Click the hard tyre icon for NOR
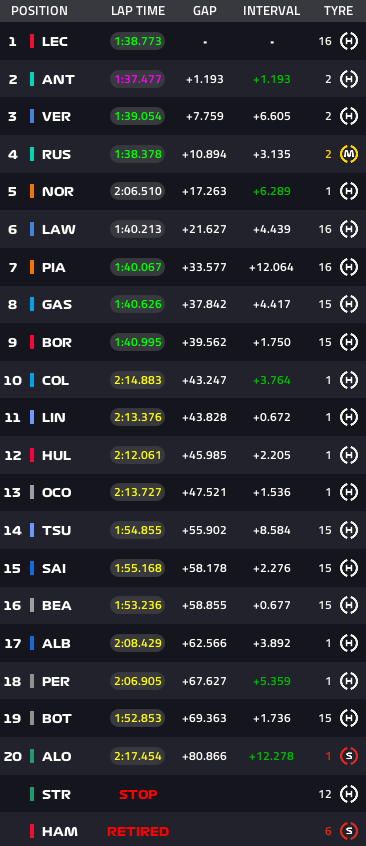 (349, 192)
